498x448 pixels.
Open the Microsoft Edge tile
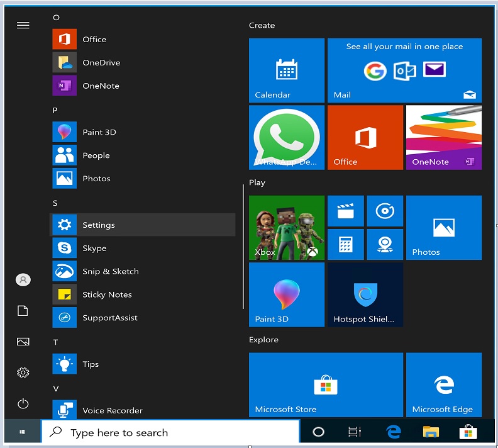(444, 385)
